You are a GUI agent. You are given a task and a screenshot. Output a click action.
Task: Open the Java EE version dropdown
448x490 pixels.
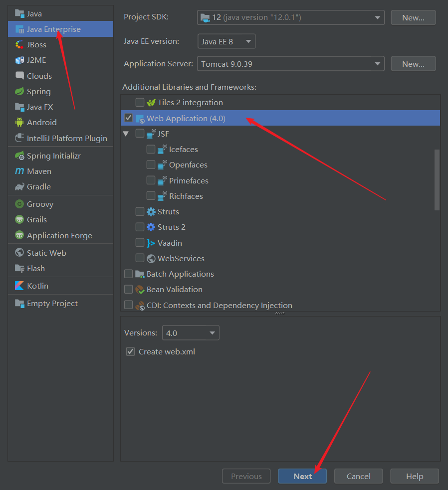pyautogui.click(x=226, y=41)
